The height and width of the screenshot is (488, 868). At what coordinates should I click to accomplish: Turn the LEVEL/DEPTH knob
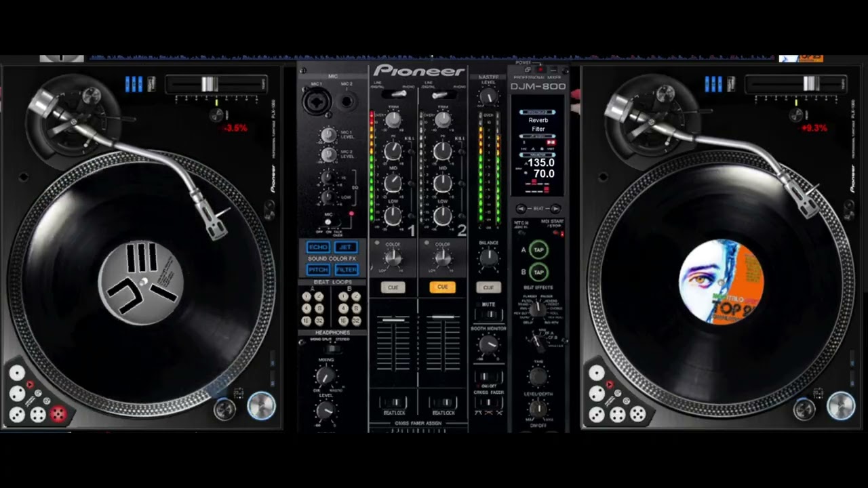pos(538,408)
